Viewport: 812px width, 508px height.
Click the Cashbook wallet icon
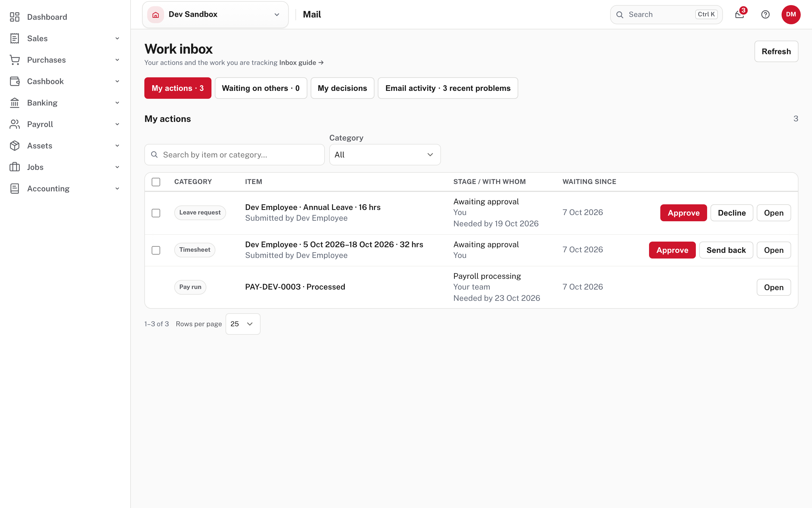point(14,81)
